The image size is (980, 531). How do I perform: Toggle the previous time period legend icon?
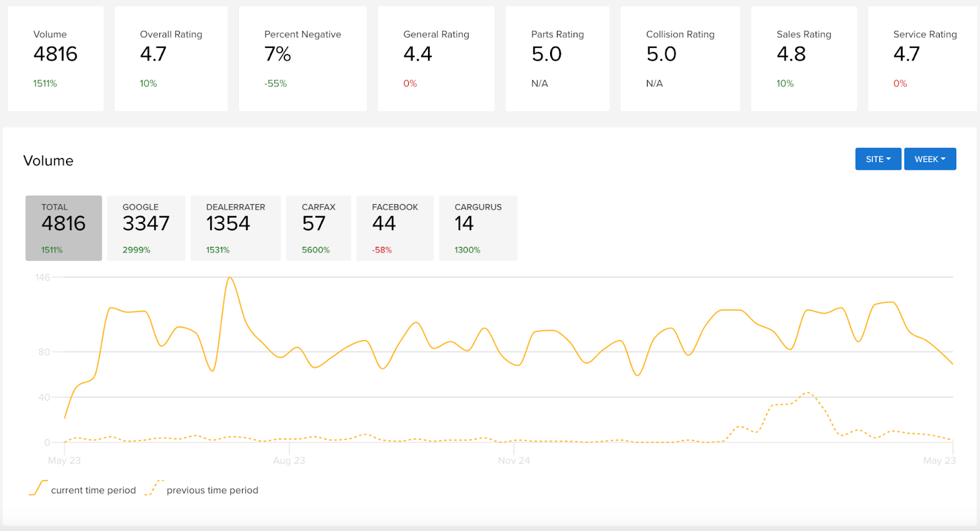154,489
